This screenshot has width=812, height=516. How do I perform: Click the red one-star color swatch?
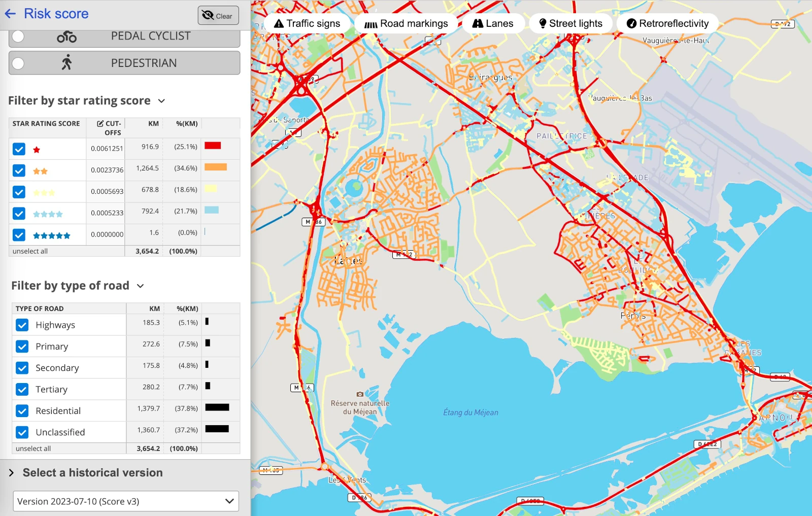[x=213, y=146]
